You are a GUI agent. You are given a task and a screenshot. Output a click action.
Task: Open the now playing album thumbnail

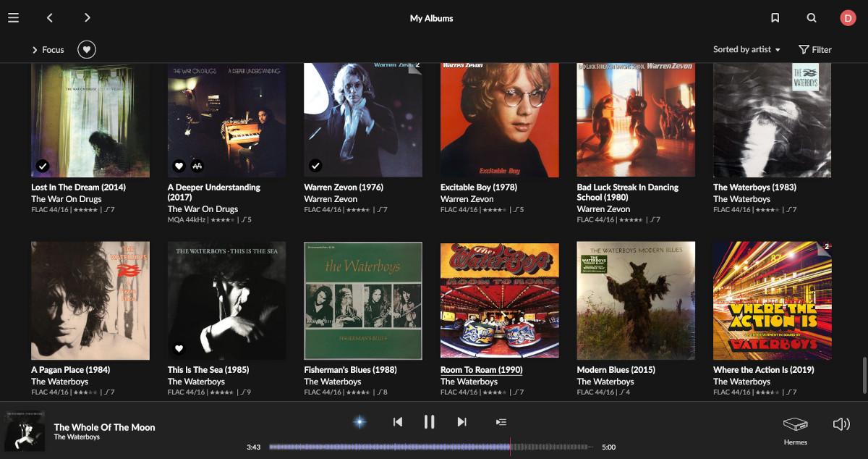point(25,430)
